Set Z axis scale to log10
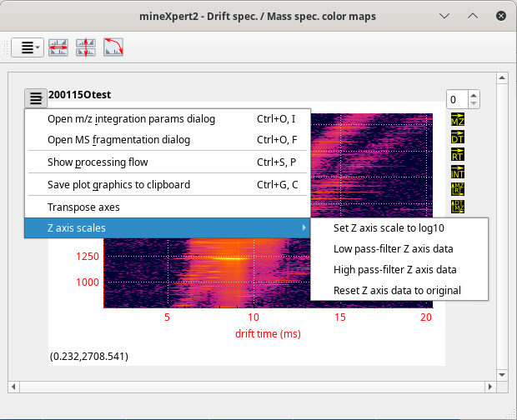 coord(388,228)
